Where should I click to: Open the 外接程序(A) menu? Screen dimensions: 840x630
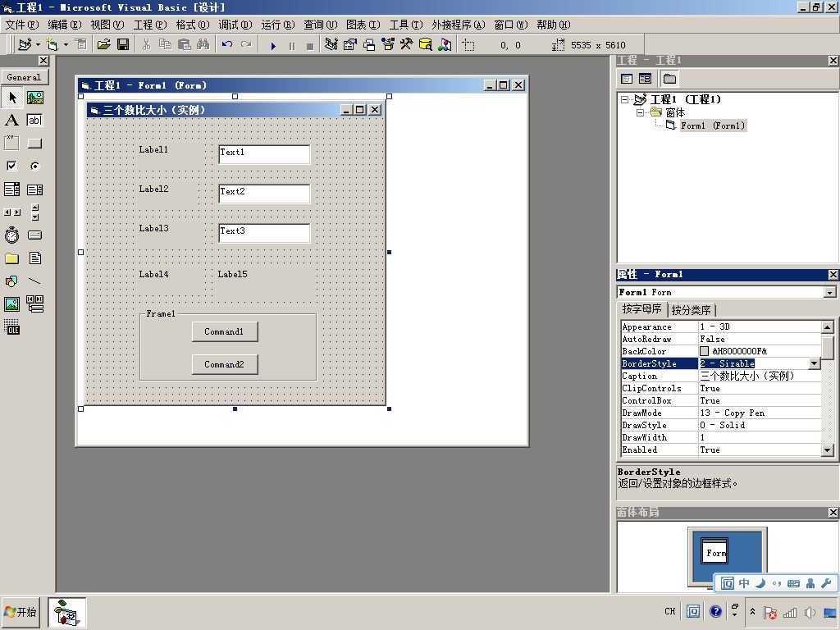pyautogui.click(x=458, y=25)
